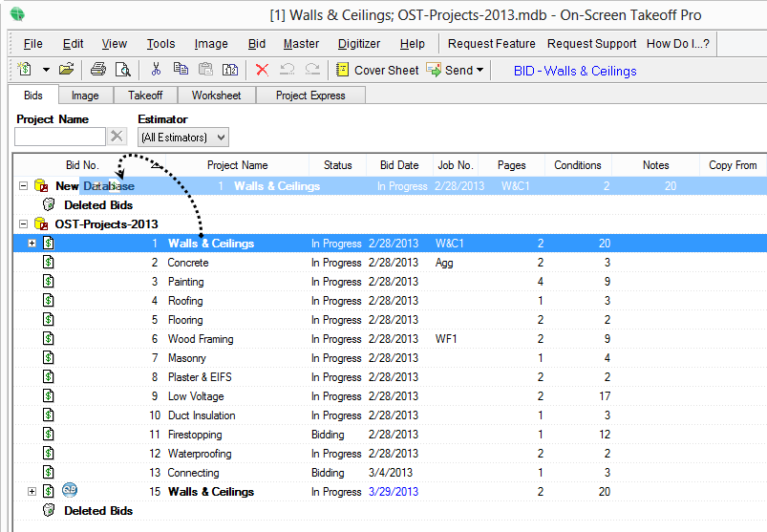Sort by Conditions column header
The height and width of the screenshot is (532, 767).
pyautogui.click(x=578, y=165)
